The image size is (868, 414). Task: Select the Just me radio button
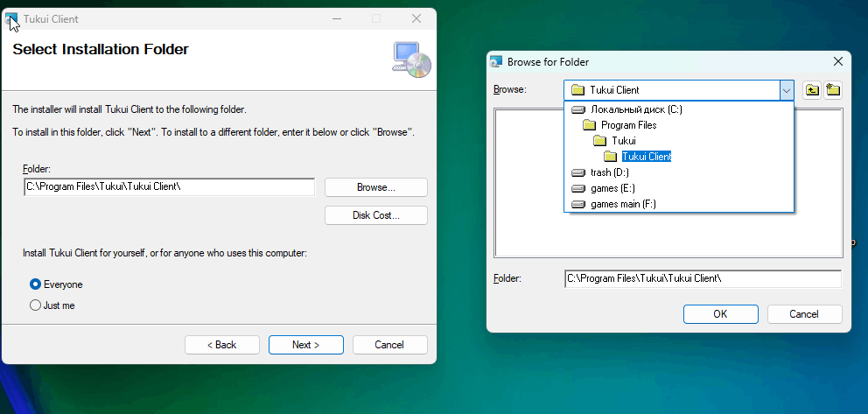(x=35, y=305)
